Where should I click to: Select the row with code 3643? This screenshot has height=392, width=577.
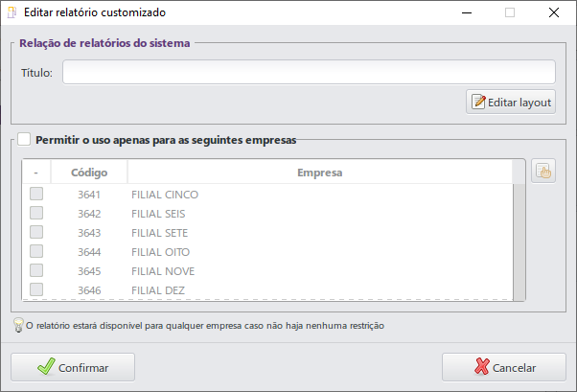point(89,233)
